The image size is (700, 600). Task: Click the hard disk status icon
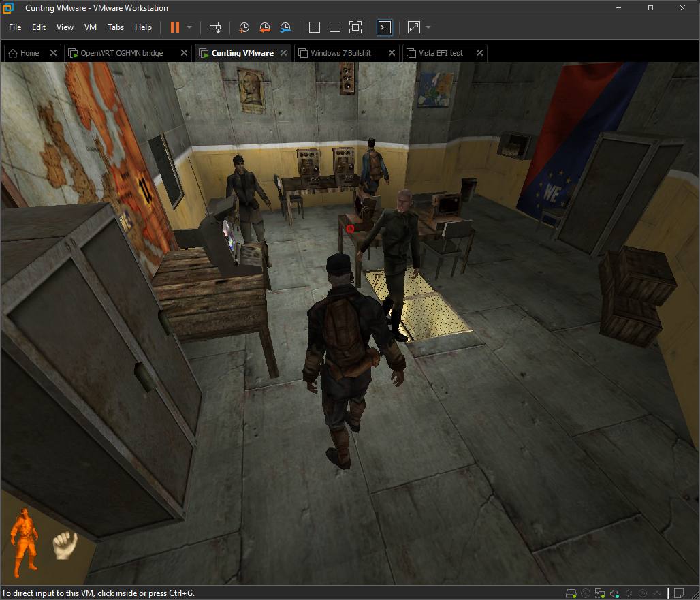[571, 593]
